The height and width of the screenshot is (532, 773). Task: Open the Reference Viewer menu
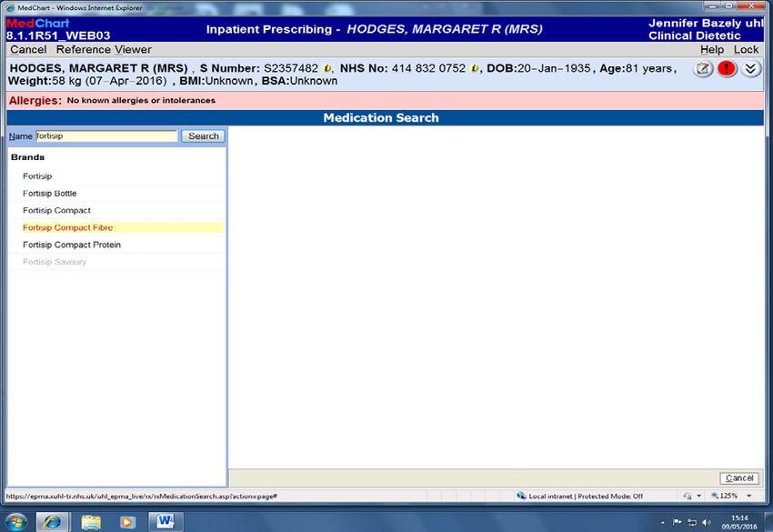(104, 49)
